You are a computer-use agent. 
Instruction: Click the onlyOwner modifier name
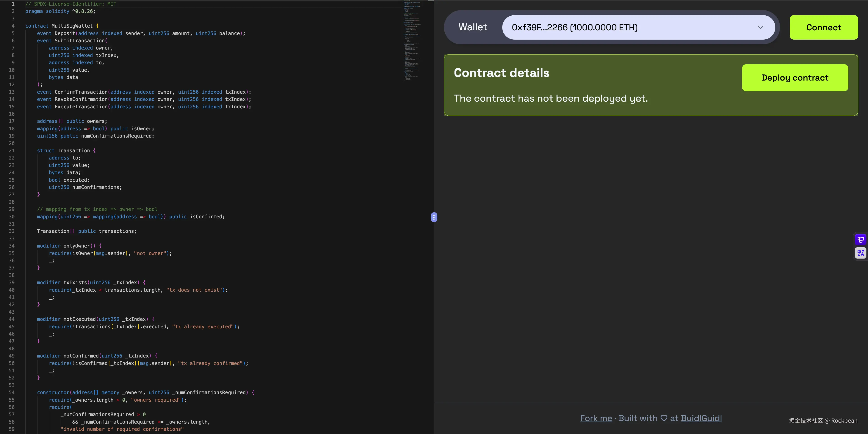tap(76, 246)
